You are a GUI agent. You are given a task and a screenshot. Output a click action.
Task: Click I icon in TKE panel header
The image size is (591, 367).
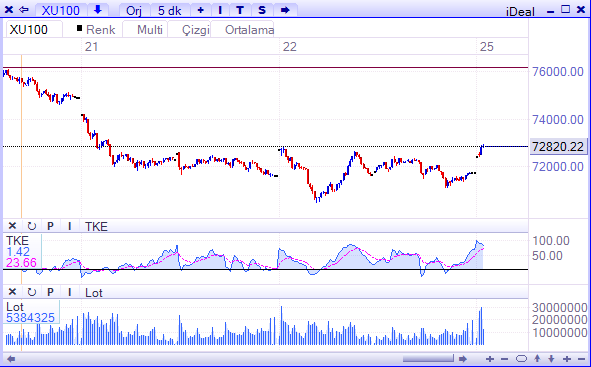coord(69,226)
